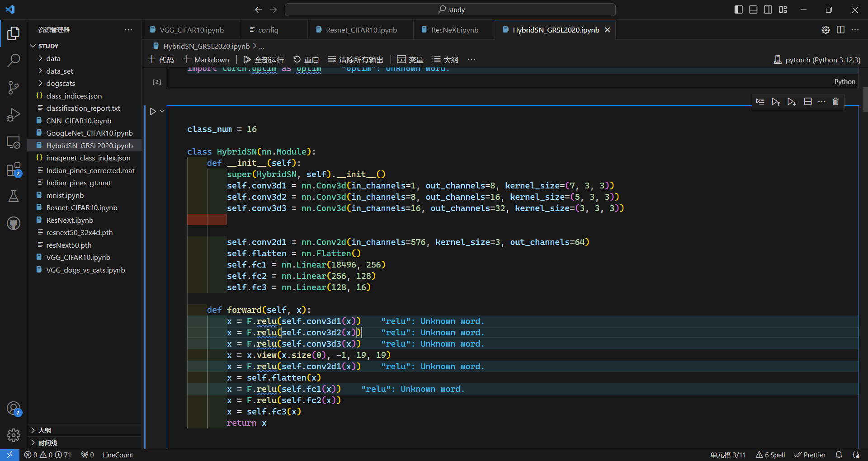Delete the current notebook cell

(x=835, y=102)
